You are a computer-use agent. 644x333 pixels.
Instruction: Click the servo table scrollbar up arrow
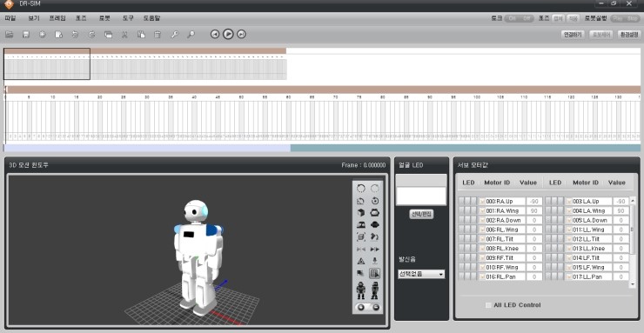tap(632, 201)
